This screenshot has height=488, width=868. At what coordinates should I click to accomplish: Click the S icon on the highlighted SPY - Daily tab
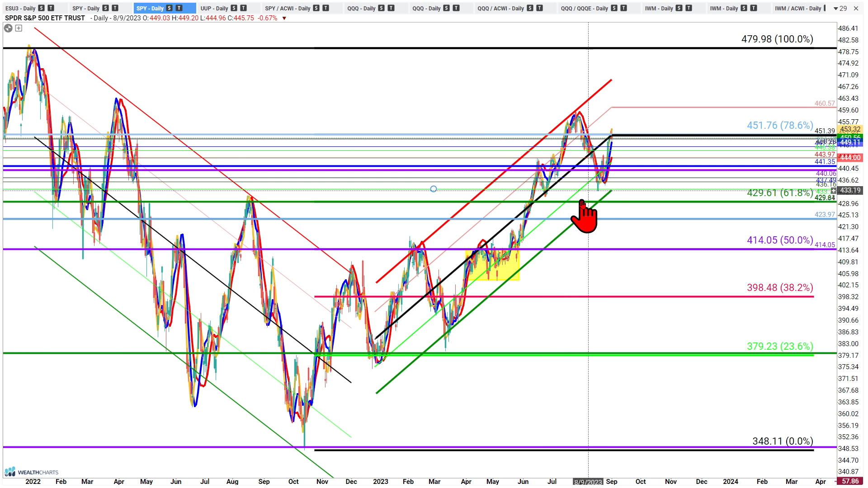click(170, 8)
